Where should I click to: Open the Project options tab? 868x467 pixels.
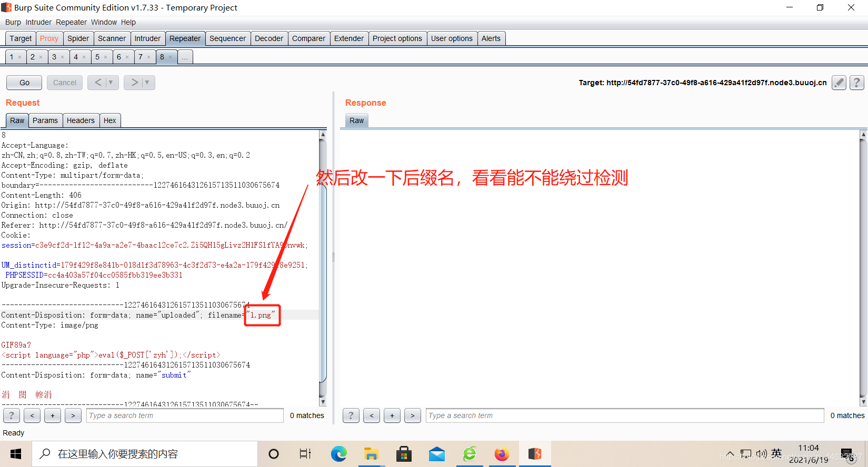coord(397,38)
